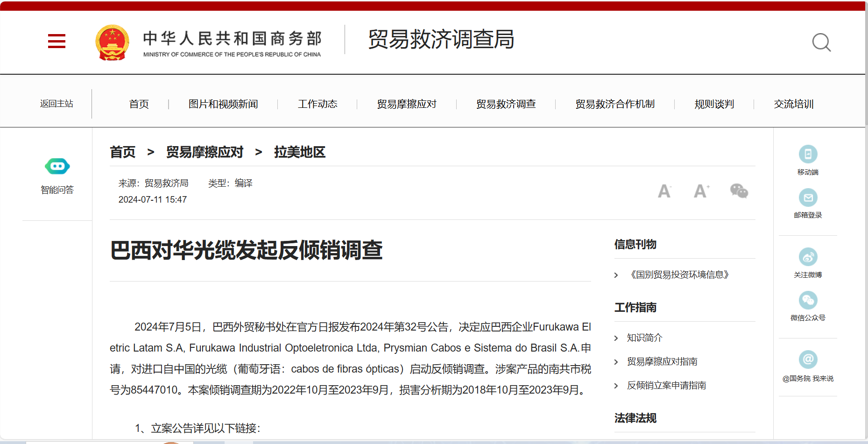The width and height of the screenshot is (868, 444).
Task: Open 反倾销立案申请指南 link
Action: 666,385
